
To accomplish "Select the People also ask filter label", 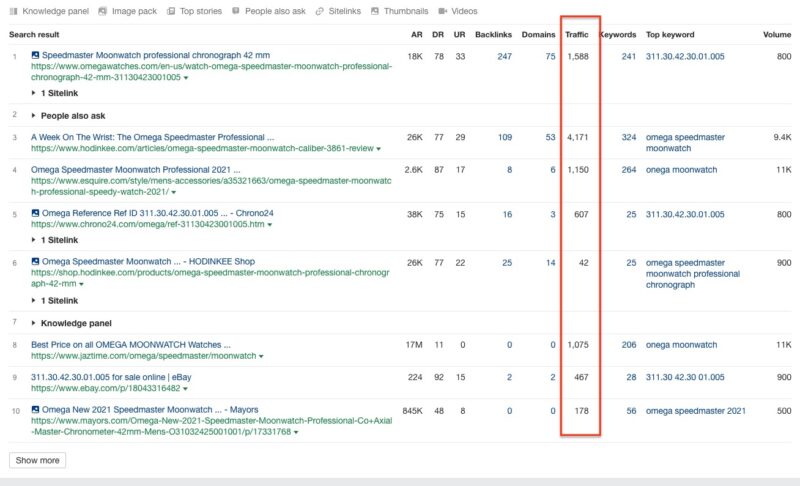I will pyautogui.click(x=275, y=11).
